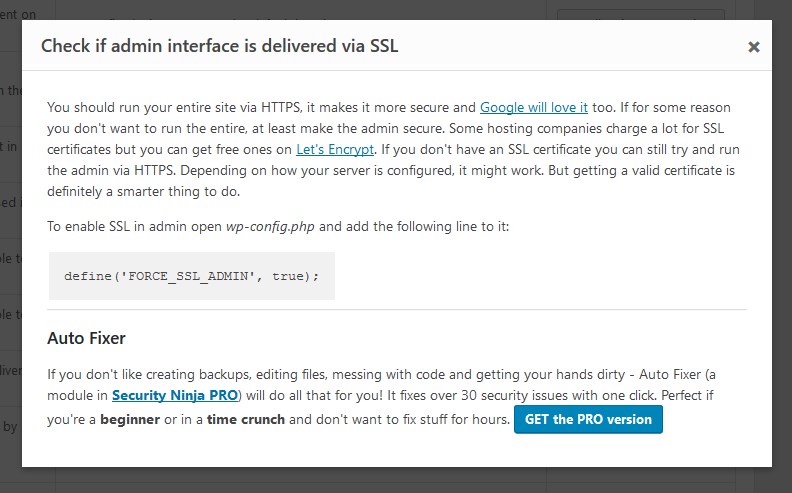This screenshot has width=792, height=493.
Task: Click the dimmed backdrop below the dialog
Action: 396,480
